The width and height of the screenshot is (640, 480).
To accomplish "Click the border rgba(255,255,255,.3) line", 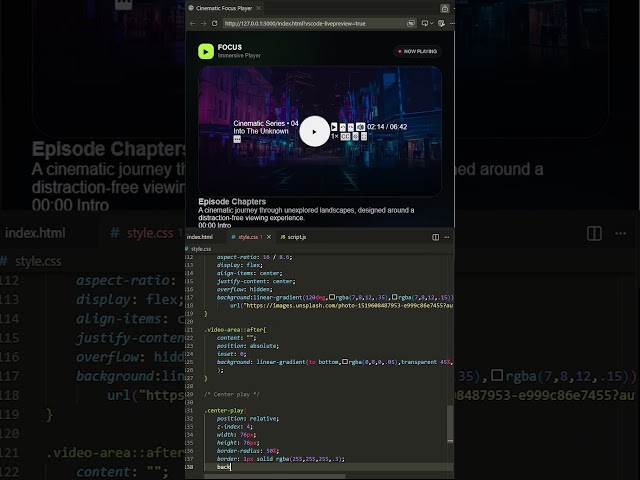I will click(x=281, y=459).
